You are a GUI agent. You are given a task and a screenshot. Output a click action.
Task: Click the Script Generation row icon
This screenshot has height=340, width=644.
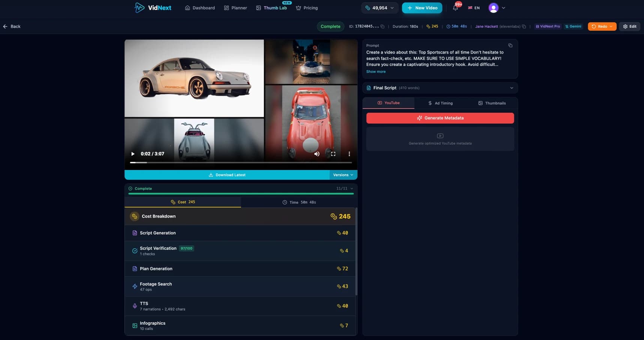[135, 233]
